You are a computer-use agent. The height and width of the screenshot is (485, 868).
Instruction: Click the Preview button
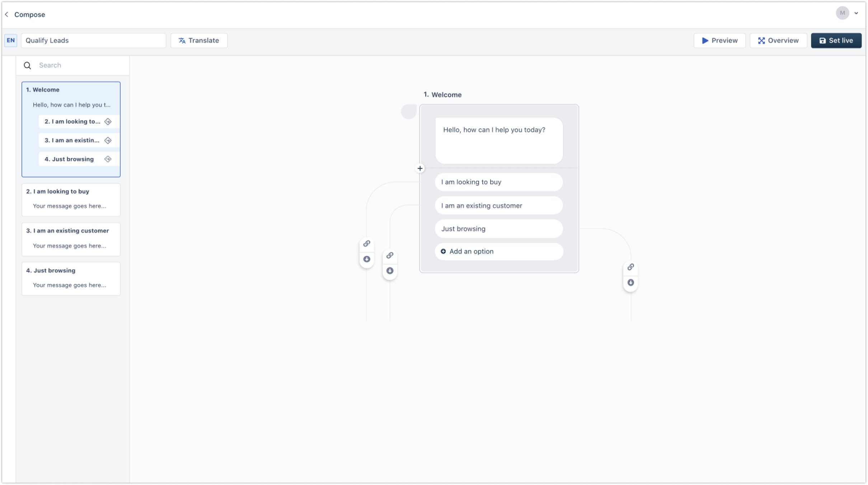pos(719,41)
